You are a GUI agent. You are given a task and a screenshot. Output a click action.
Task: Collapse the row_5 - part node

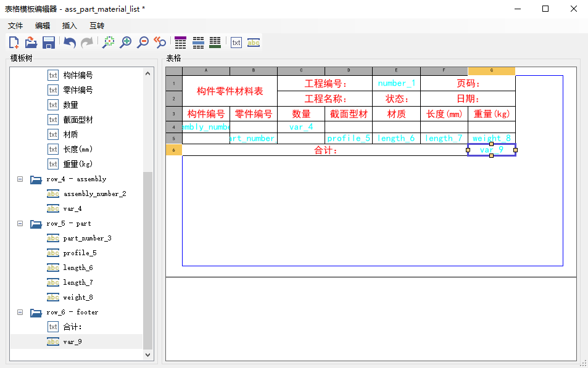[x=20, y=223]
